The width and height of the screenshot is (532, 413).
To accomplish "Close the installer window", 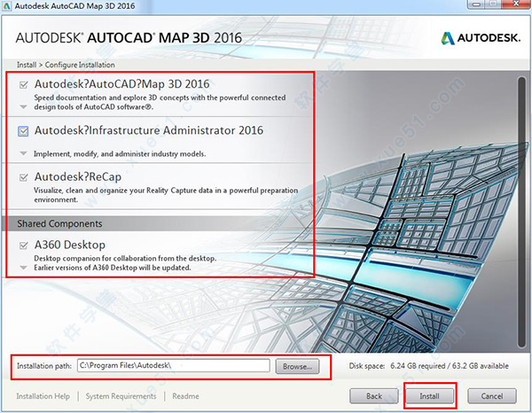I will coord(516,4).
